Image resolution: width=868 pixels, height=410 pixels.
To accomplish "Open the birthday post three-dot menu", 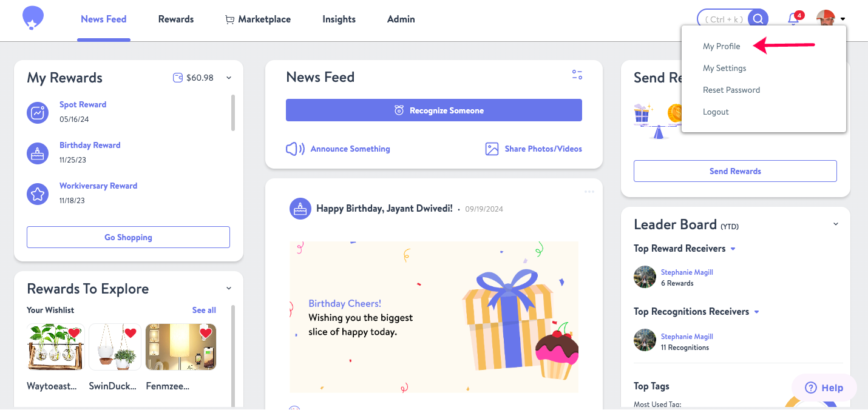I will click(x=589, y=192).
